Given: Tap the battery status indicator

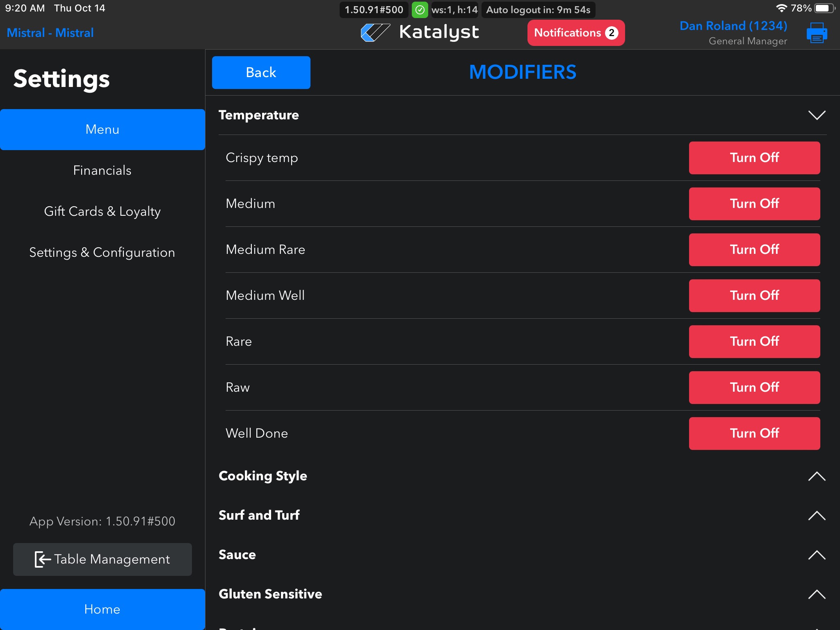Looking at the screenshot, I should click(x=824, y=8).
